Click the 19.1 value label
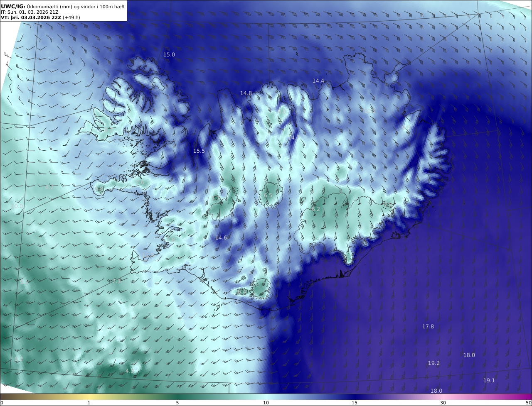Viewport: 532px width, 406px height. click(x=489, y=380)
